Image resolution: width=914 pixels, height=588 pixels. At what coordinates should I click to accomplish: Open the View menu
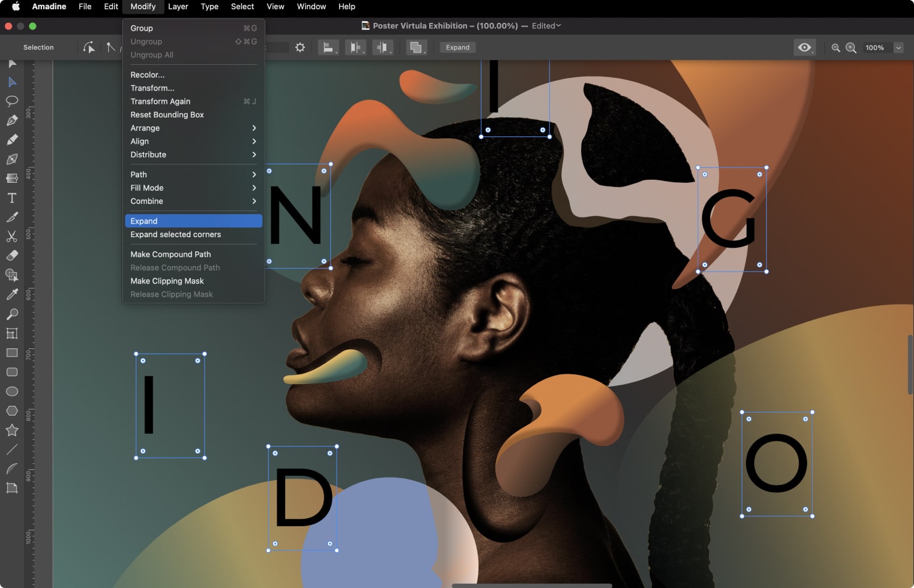(275, 7)
